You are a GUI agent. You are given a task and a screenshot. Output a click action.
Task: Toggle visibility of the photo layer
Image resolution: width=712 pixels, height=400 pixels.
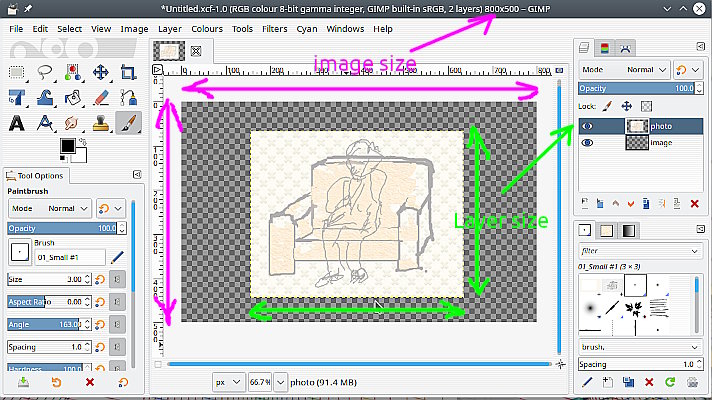coord(587,126)
